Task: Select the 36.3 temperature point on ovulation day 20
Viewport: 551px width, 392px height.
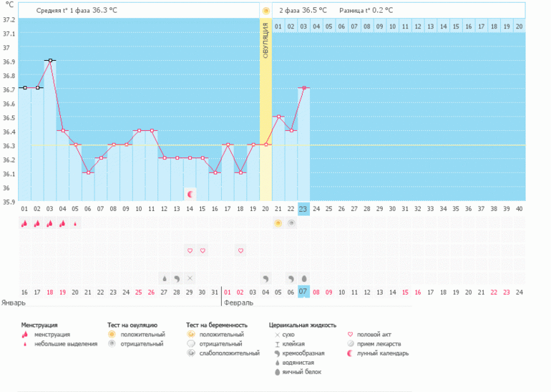Action: tap(266, 144)
